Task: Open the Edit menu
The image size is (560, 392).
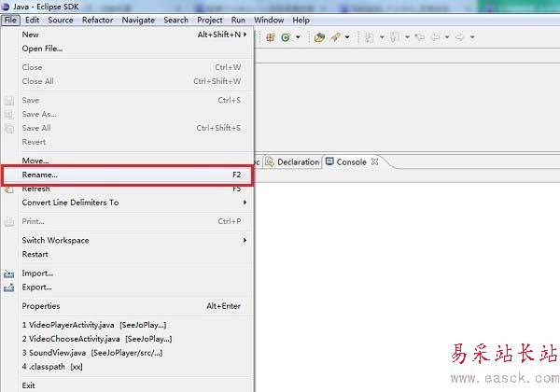Action: [32, 20]
